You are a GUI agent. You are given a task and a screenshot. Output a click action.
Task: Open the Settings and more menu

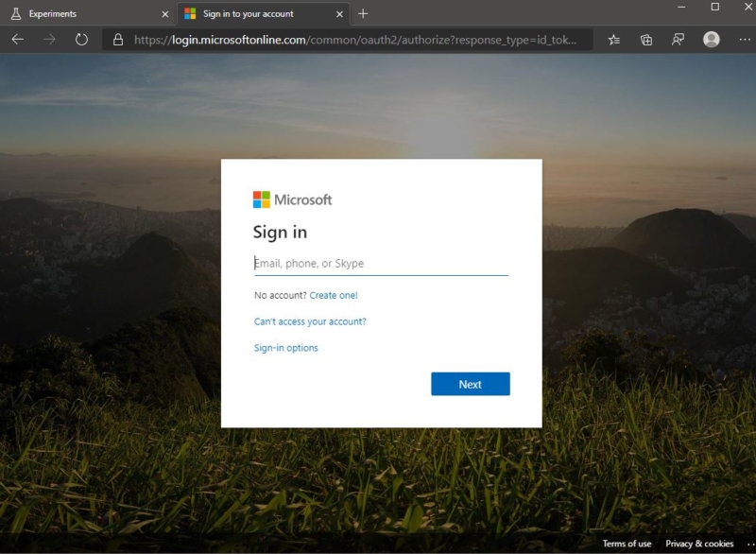[745, 40]
